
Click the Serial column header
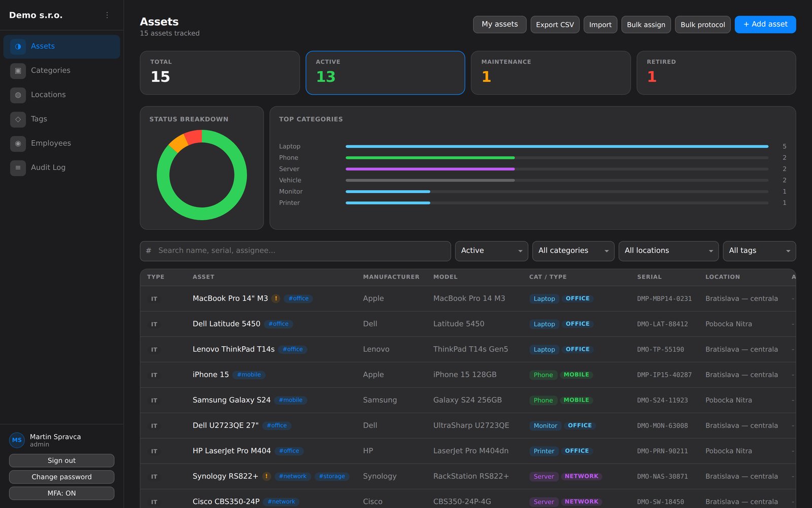click(649, 277)
